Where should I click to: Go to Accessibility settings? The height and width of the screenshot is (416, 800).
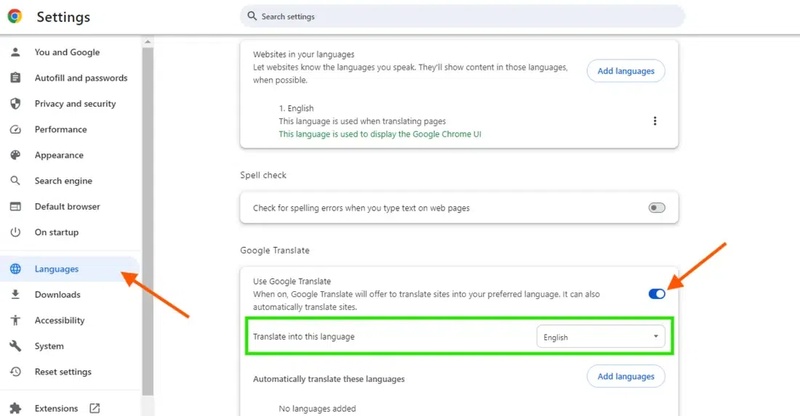pos(60,320)
